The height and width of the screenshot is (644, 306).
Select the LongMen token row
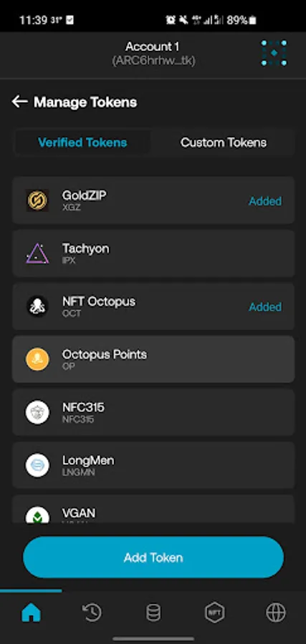point(153,465)
